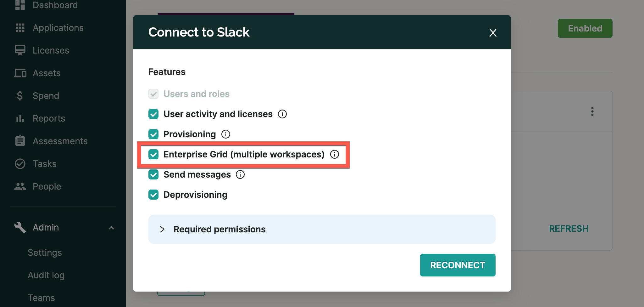This screenshot has height=307, width=644.
Task: Open the Teams submenu item
Action: click(x=41, y=298)
